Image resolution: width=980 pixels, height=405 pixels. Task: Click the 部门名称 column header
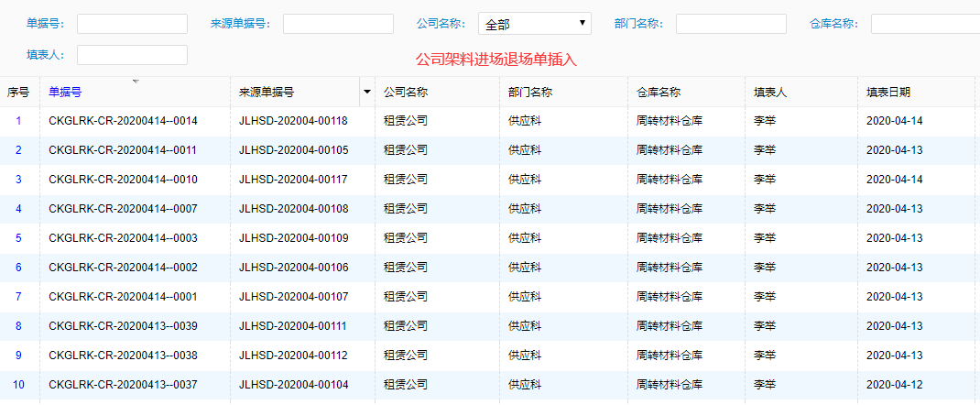point(530,93)
